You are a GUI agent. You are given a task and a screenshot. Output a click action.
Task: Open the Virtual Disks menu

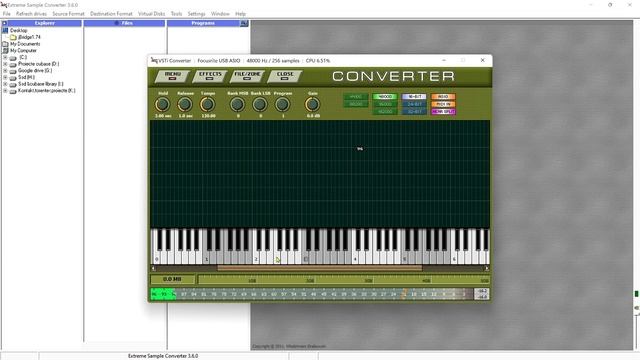point(151,13)
